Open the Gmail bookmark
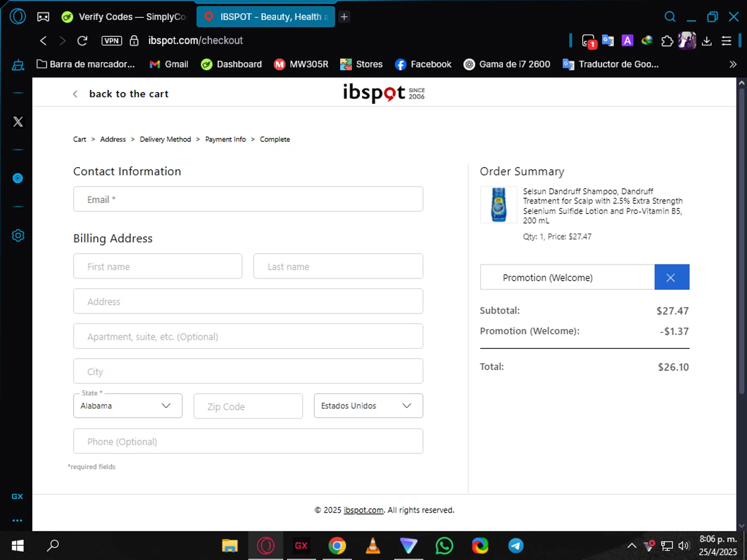This screenshot has height=560, width=747. [x=169, y=64]
